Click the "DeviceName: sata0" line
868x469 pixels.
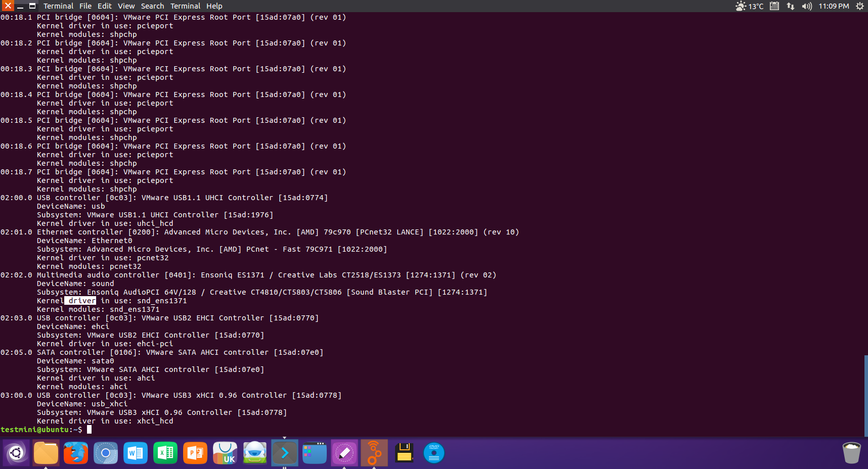75,361
